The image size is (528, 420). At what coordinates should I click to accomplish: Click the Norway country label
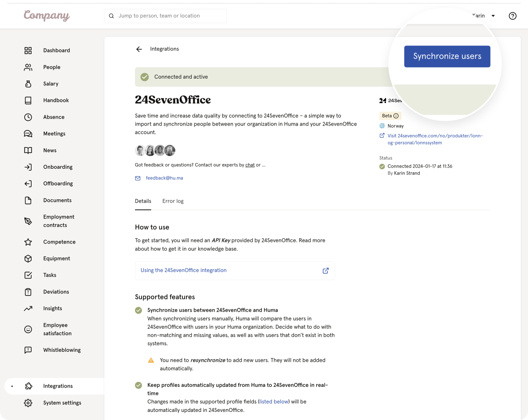[396, 126]
